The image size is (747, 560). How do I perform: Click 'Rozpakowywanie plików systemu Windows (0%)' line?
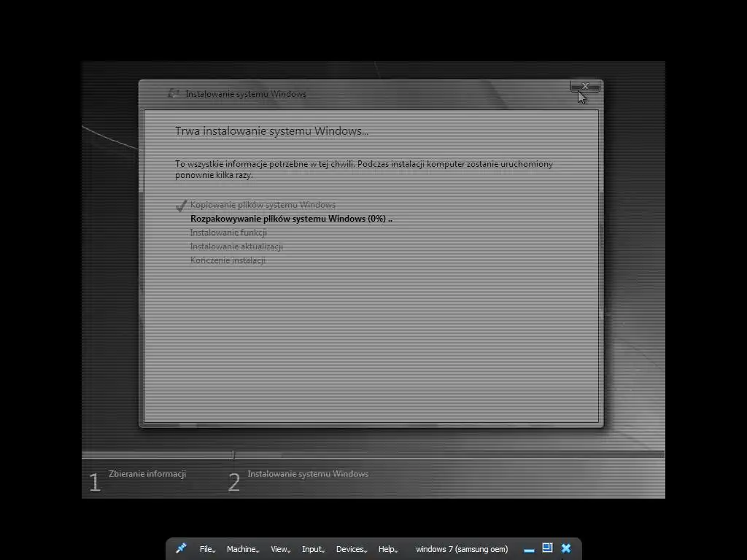tap(291, 219)
